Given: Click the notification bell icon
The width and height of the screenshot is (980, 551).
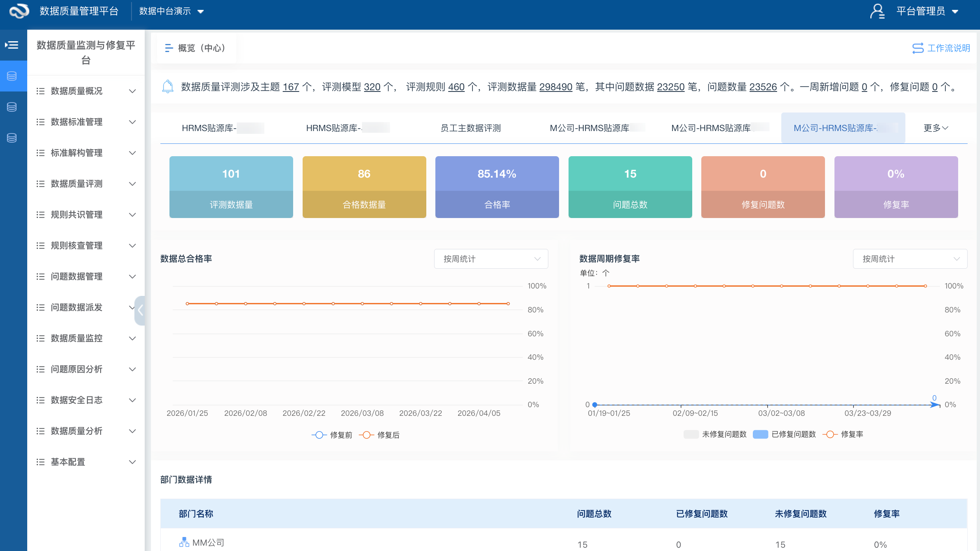Looking at the screenshot, I should coord(168,87).
